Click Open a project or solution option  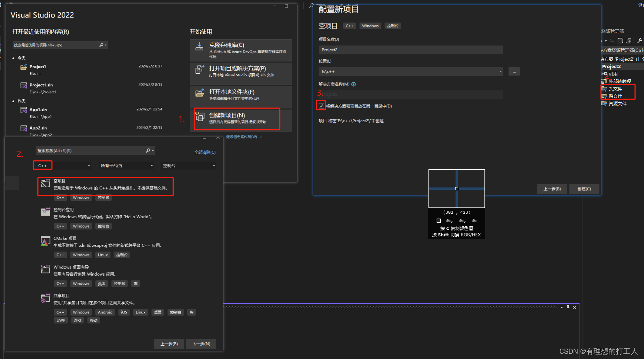[241, 73]
